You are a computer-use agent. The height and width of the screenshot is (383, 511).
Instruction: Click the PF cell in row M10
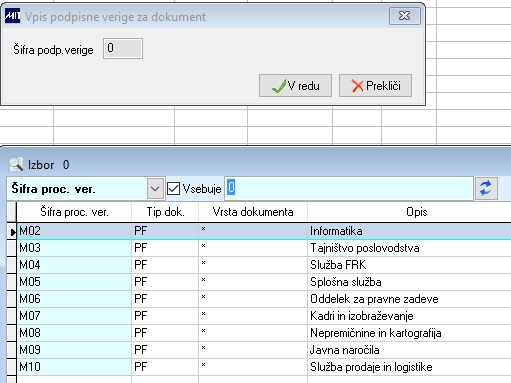(165, 367)
